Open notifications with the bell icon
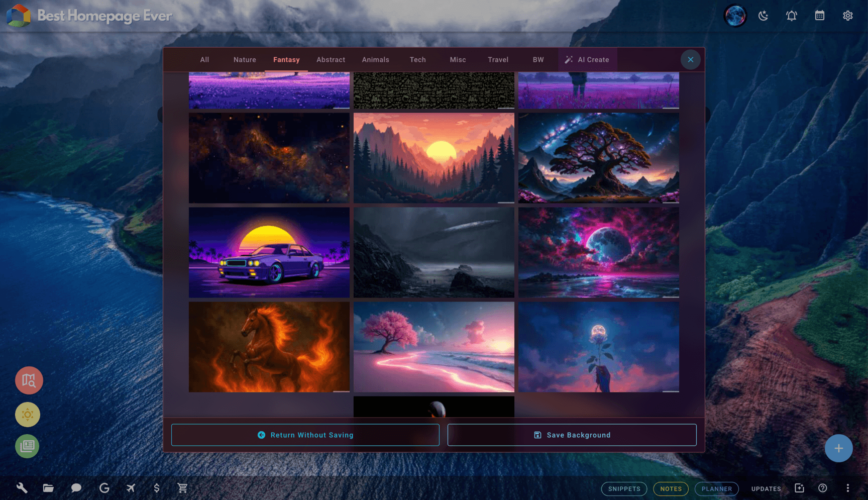 coord(791,16)
